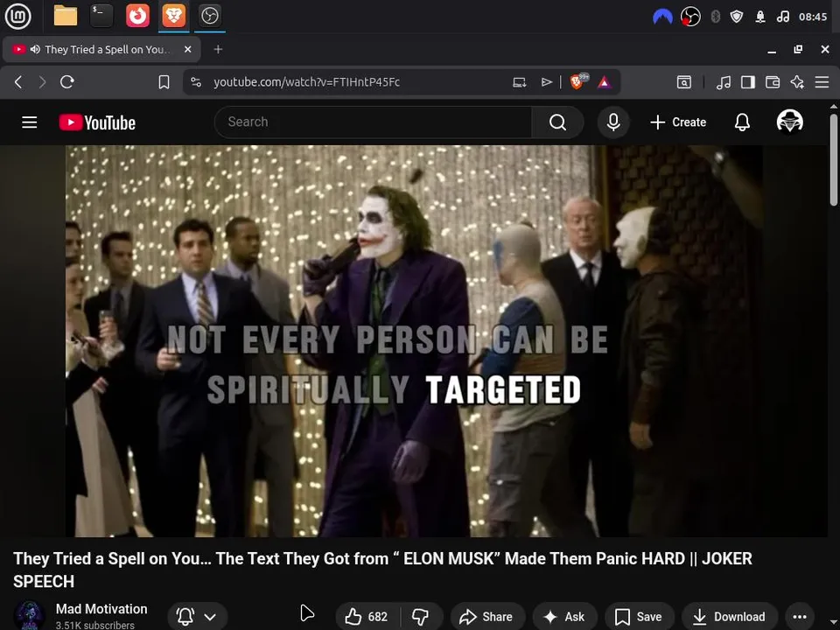Mute the tab using its speaker icon
This screenshot has height=630, width=840.
pos(35,49)
